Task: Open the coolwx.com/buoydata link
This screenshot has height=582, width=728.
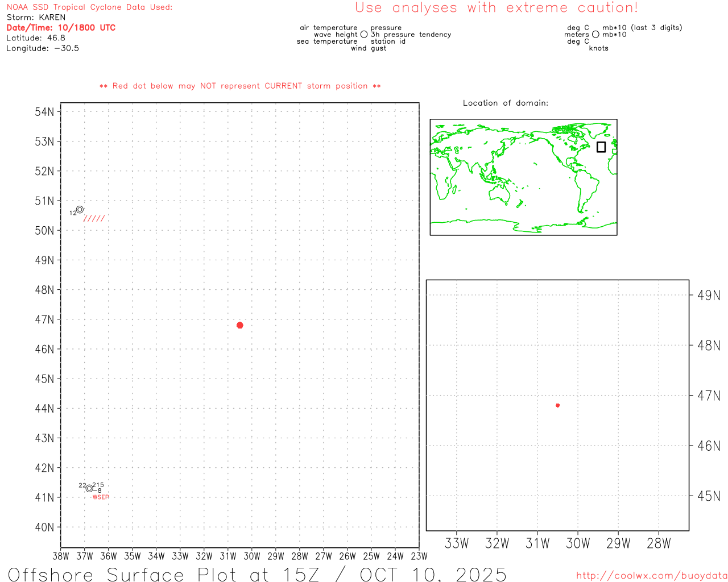Action: click(x=651, y=576)
